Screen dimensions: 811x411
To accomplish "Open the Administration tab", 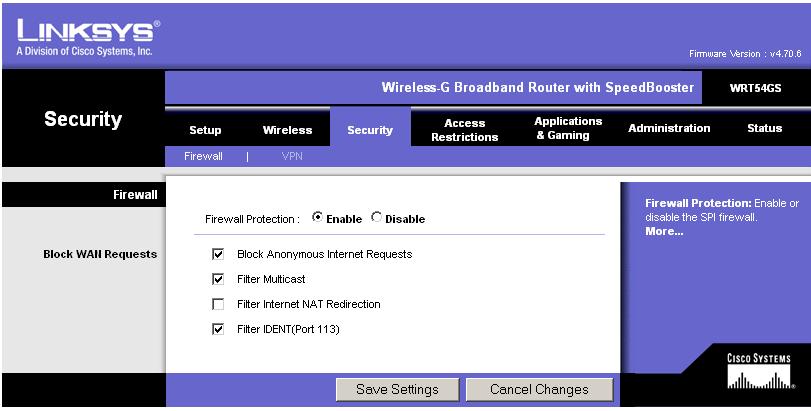I will point(669,128).
